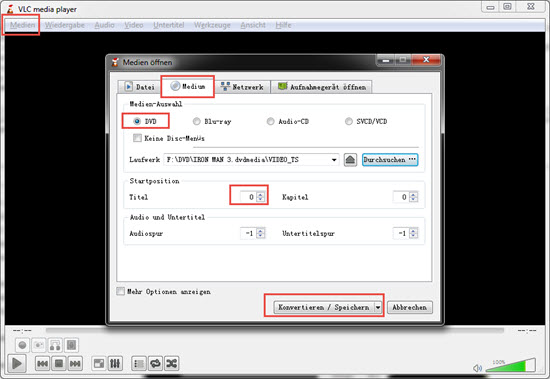Click the frame-by-frame icon
The height and width of the screenshot is (379, 550).
72,345
